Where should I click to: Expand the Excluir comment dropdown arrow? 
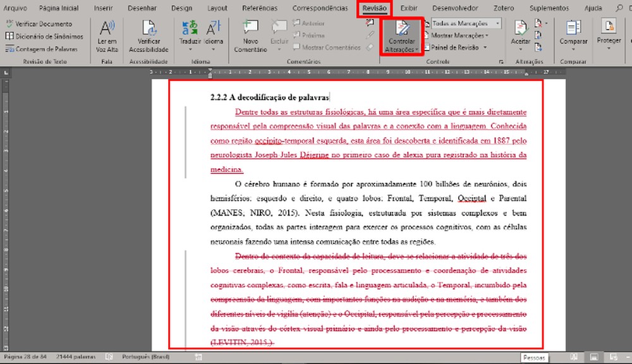[279, 50]
